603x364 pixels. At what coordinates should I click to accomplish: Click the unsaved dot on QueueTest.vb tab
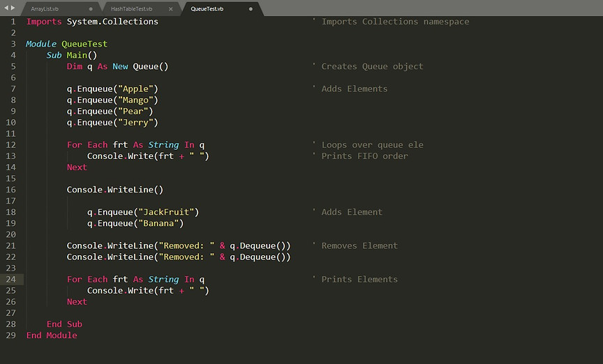pyautogui.click(x=251, y=9)
